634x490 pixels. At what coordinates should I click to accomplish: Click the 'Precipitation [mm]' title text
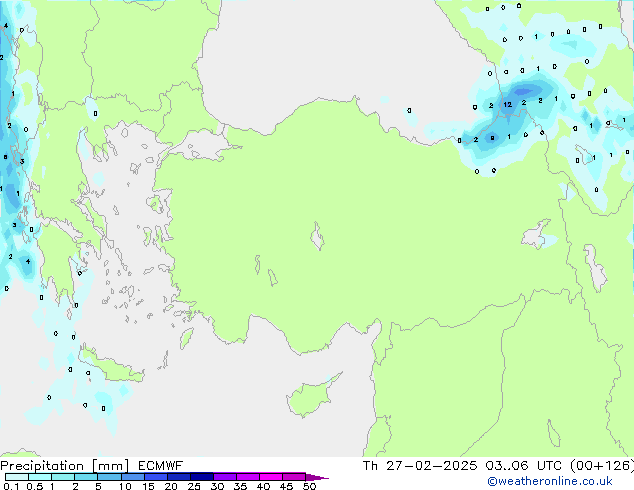pyautogui.click(x=64, y=466)
